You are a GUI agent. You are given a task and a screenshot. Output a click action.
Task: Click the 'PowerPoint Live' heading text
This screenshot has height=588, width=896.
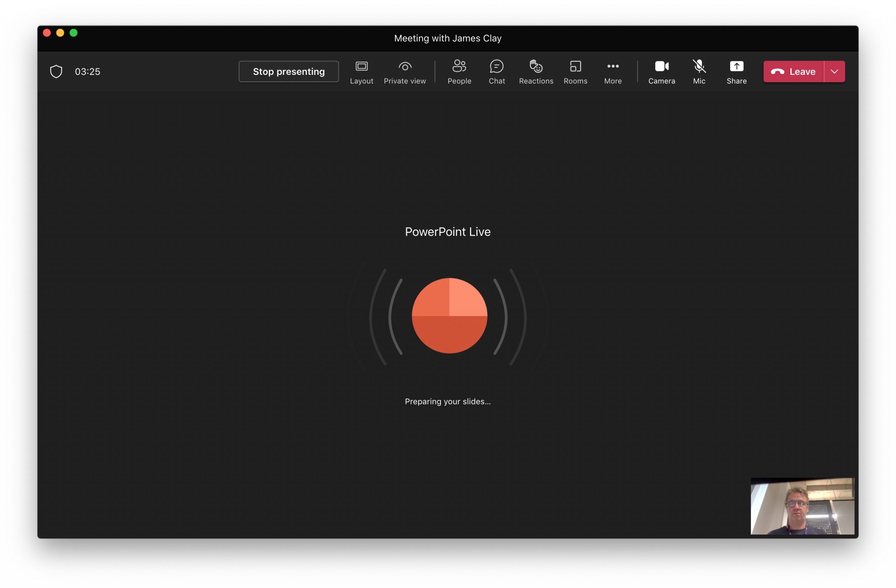click(x=448, y=232)
